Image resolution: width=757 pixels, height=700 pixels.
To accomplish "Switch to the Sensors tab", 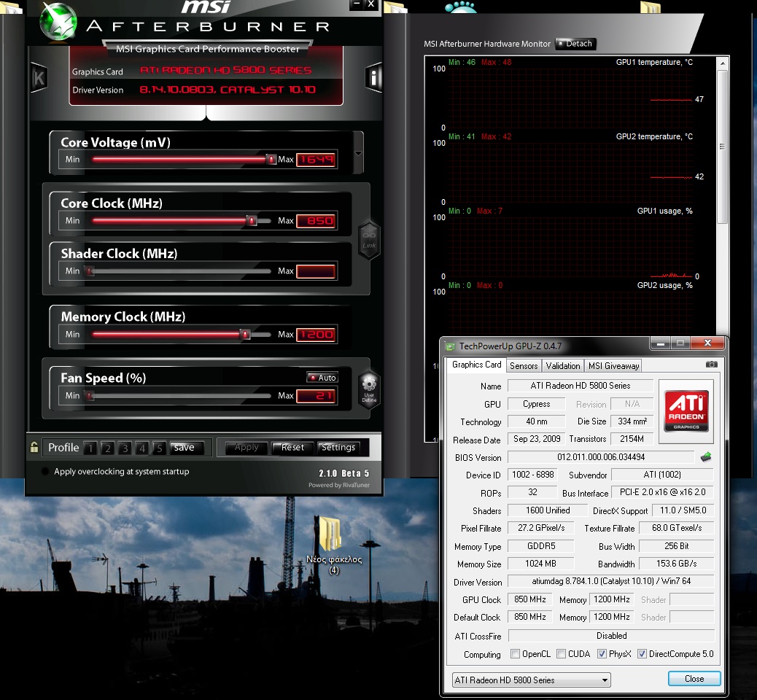I will coord(524,366).
